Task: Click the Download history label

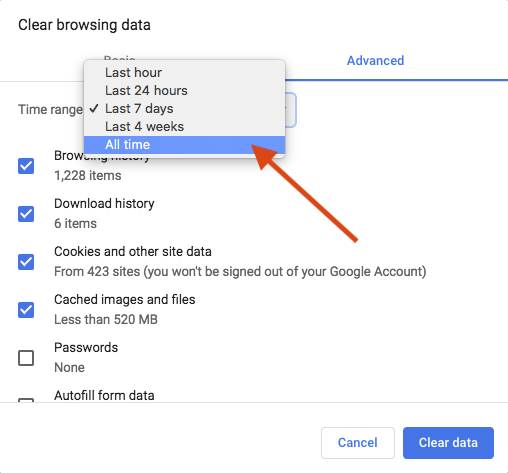Action: click(104, 204)
